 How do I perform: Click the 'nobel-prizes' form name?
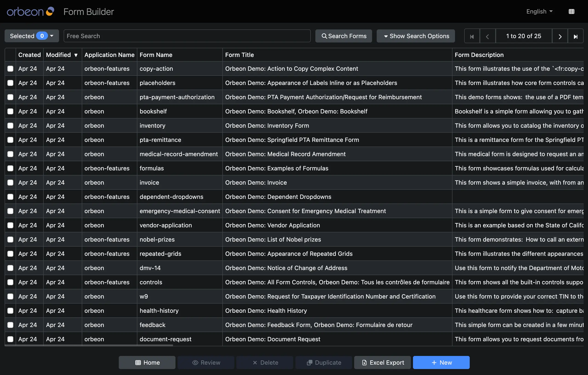pos(157,240)
